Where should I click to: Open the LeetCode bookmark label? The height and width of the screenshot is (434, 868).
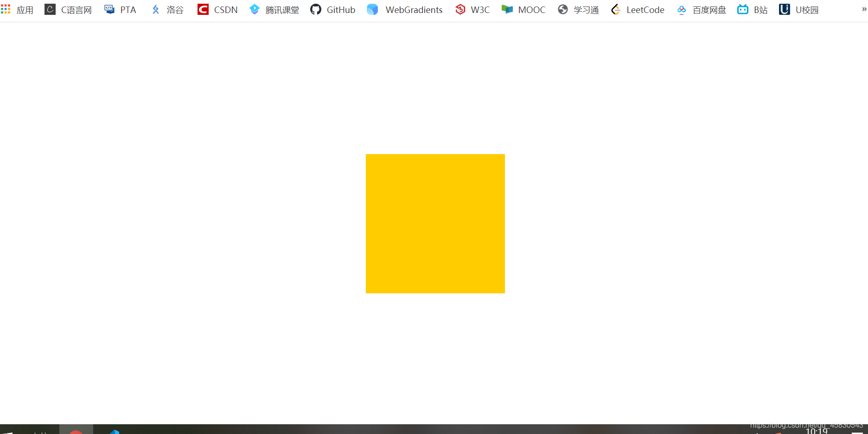(645, 10)
